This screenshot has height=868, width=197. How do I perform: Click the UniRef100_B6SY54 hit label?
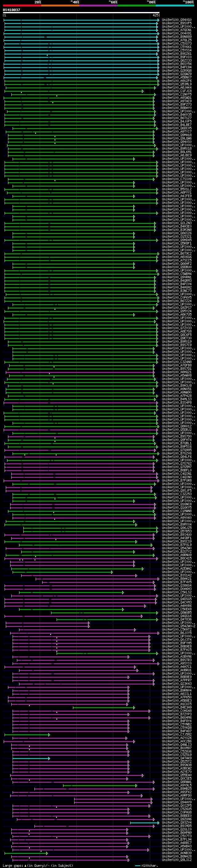[177, 64]
